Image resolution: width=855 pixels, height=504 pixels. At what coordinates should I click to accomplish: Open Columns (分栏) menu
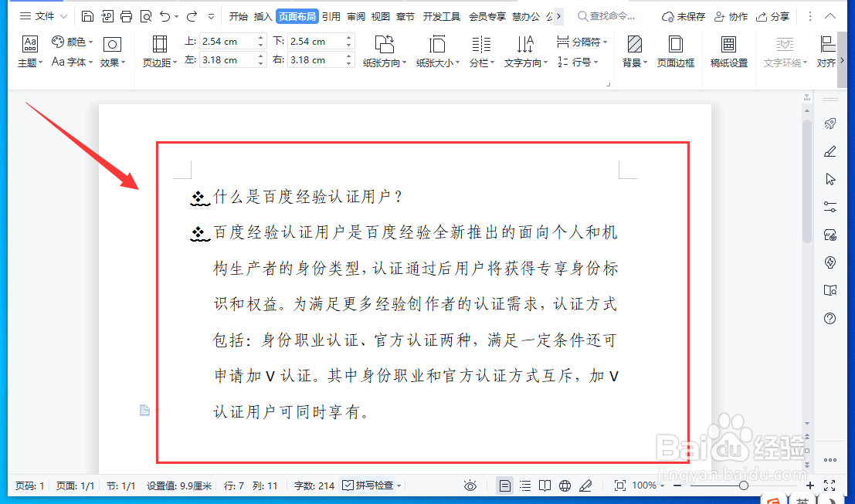click(481, 52)
